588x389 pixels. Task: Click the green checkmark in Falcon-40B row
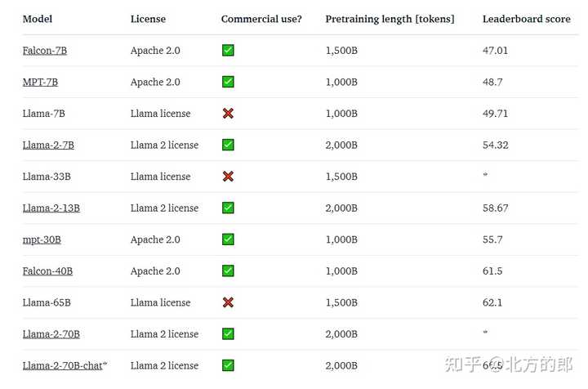pos(228,271)
